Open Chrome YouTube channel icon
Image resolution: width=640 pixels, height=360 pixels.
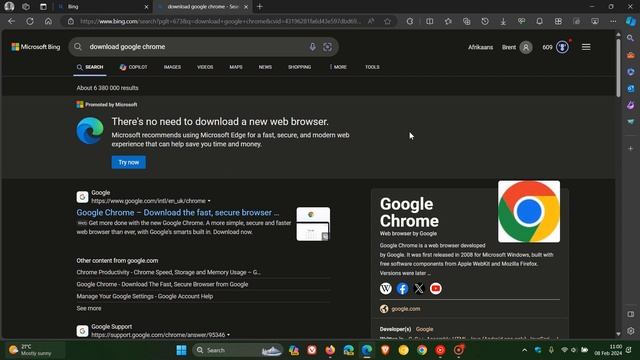click(436, 289)
